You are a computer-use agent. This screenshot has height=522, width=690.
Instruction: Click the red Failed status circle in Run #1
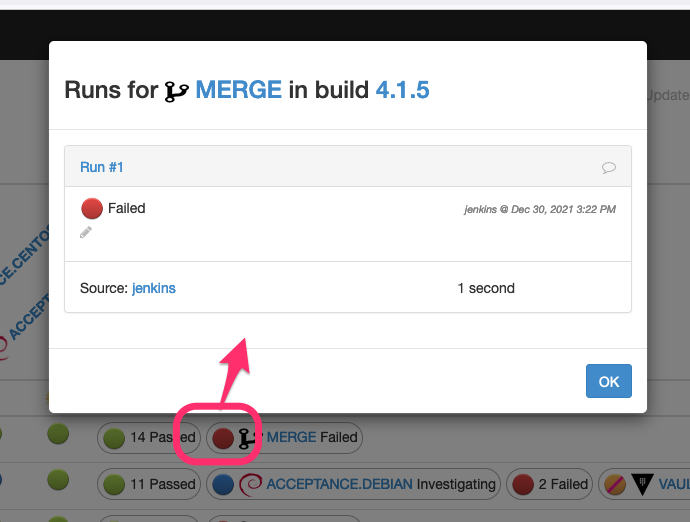[x=92, y=208]
